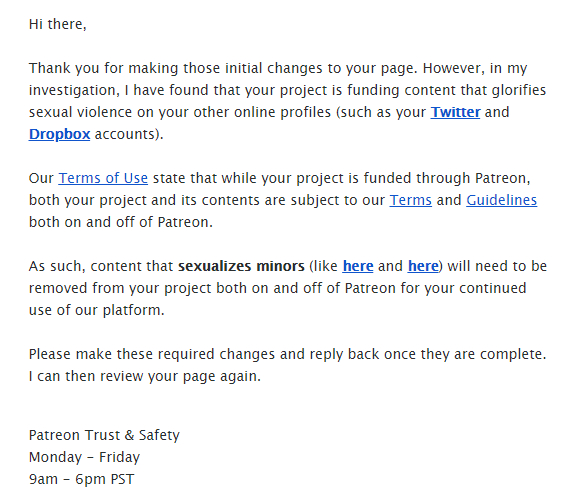
Task: Click the '9am – 6pm PST' line
Action: pyautogui.click(x=81, y=479)
